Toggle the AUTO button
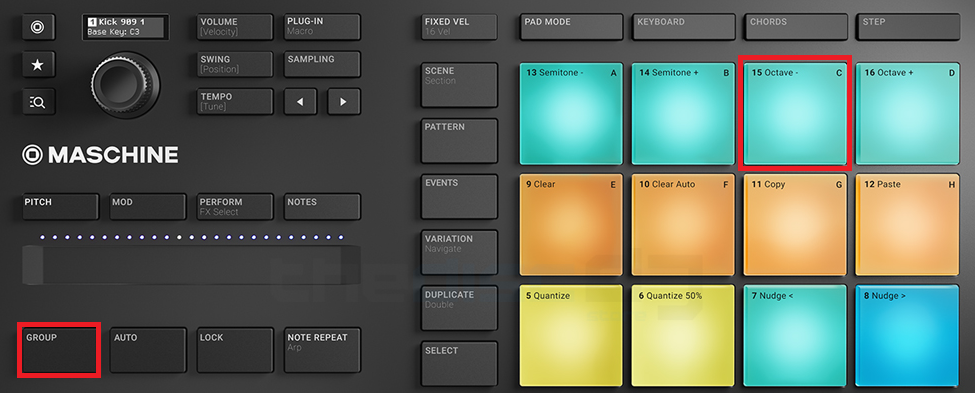The height and width of the screenshot is (393, 975). pos(148,350)
